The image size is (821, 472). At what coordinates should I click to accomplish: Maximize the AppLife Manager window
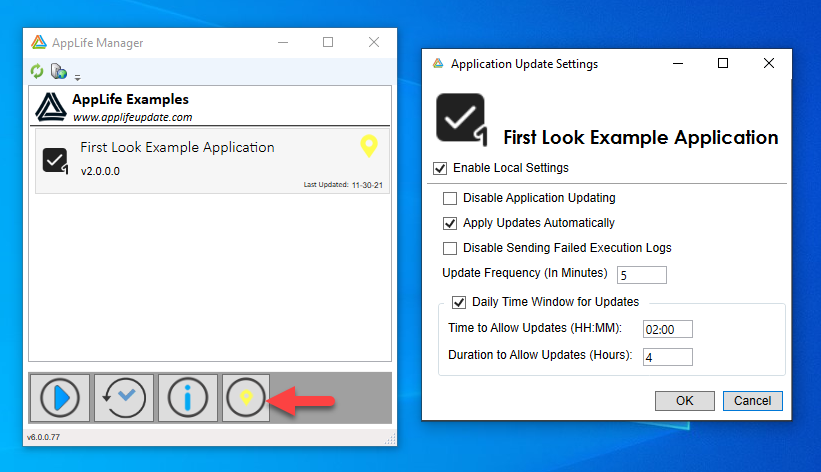click(x=328, y=42)
